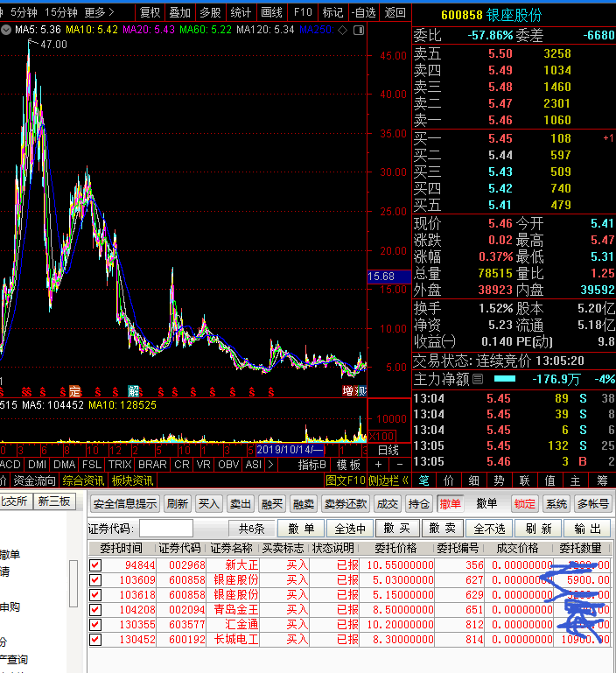Show more indicators with the > arrow after ASI

point(270,465)
